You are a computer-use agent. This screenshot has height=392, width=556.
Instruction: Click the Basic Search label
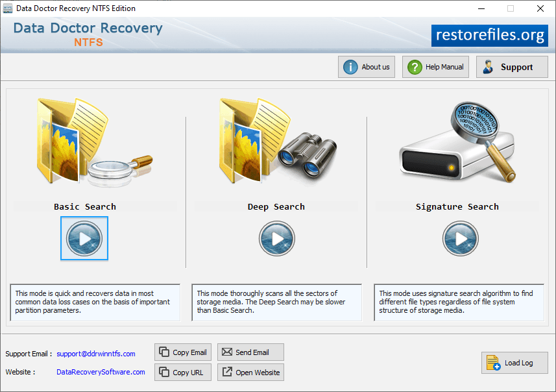pyautogui.click(x=85, y=206)
